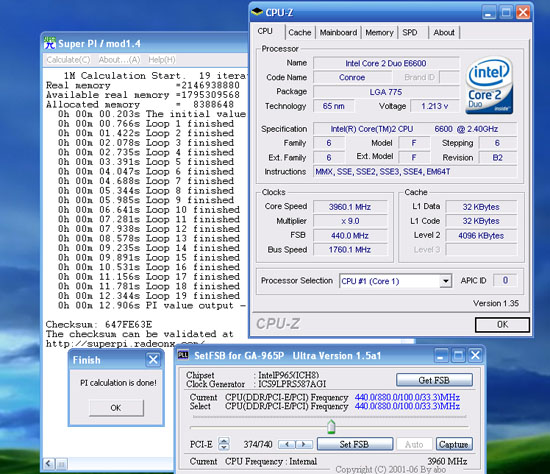Open the Memory tab in CPU-Z
This screenshot has height=474, width=550.
[379, 33]
